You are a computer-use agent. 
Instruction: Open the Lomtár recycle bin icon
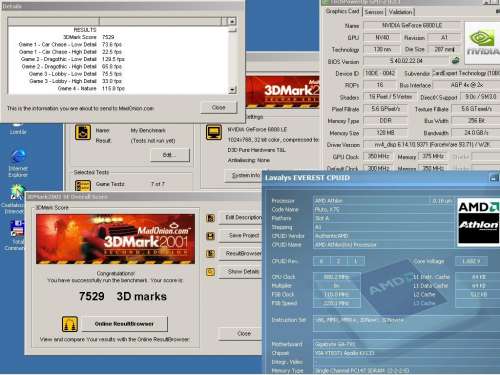(x=17, y=129)
